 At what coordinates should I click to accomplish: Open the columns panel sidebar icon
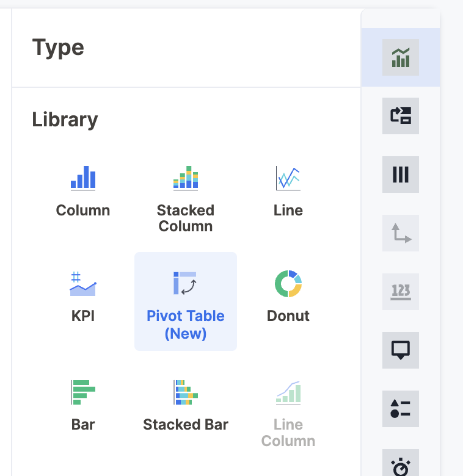[x=401, y=175]
